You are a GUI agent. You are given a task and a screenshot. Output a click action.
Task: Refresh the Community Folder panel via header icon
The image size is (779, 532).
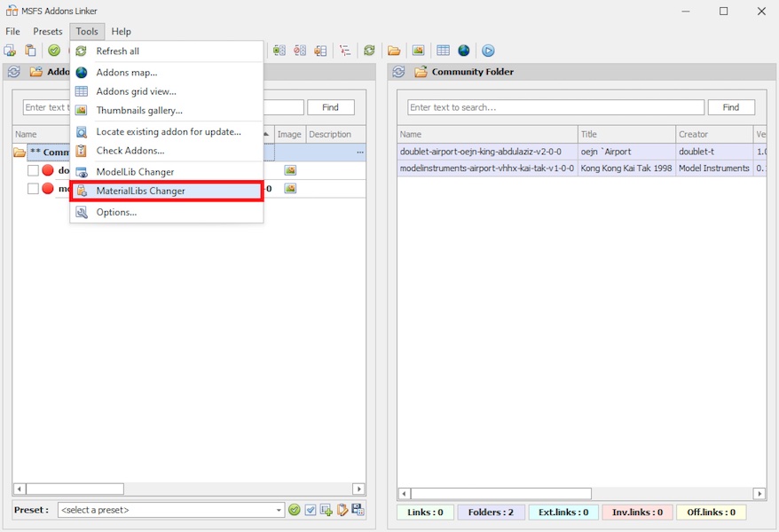coord(398,72)
